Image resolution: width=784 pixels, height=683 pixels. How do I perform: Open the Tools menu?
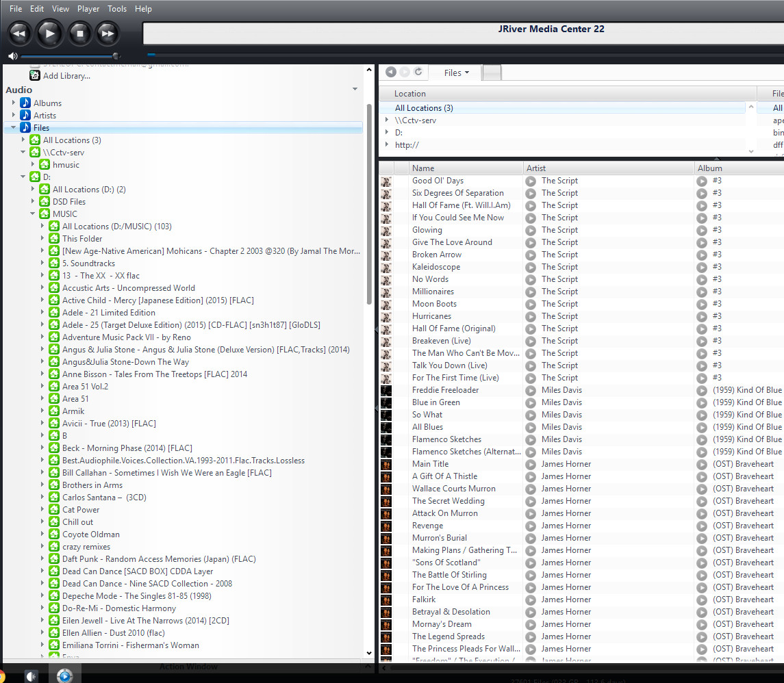[117, 8]
